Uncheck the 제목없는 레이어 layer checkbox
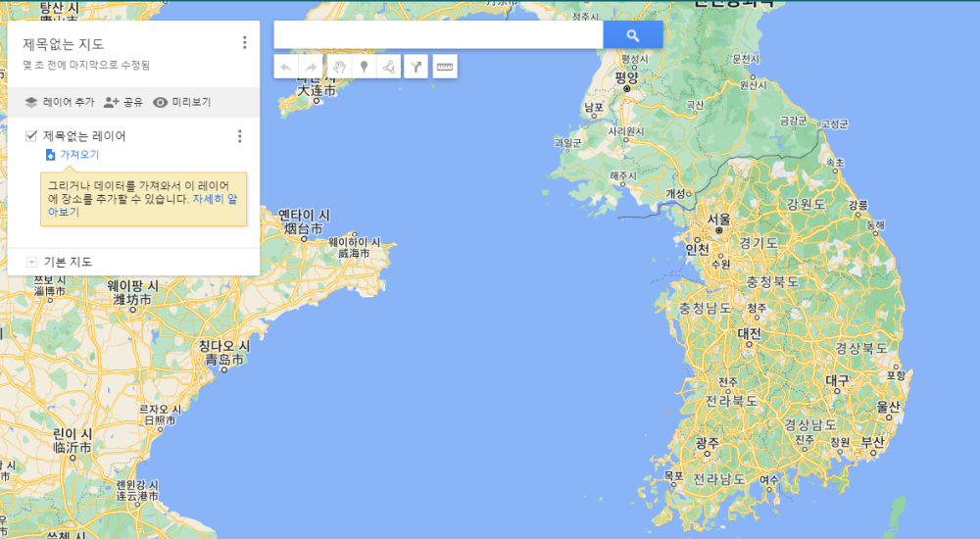Viewport: 980px width, 539px height. pos(31,135)
